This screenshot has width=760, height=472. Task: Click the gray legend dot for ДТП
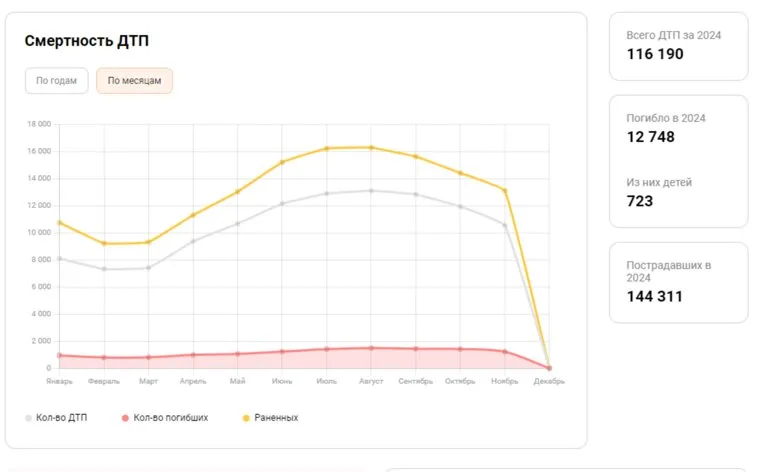point(28,417)
